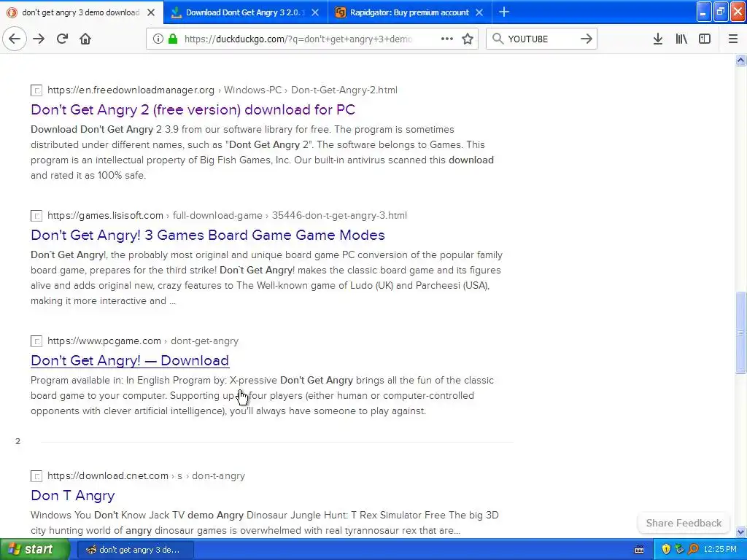Screen dimensions: 747x560
Task: Open the library bookshelf icon
Action: point(681,39)
